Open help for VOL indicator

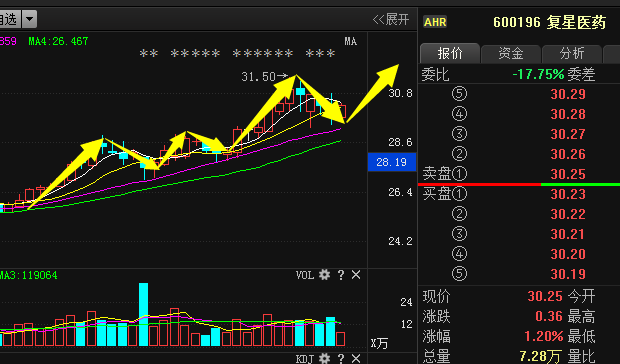pyautogui.click(x=341, y=275)
